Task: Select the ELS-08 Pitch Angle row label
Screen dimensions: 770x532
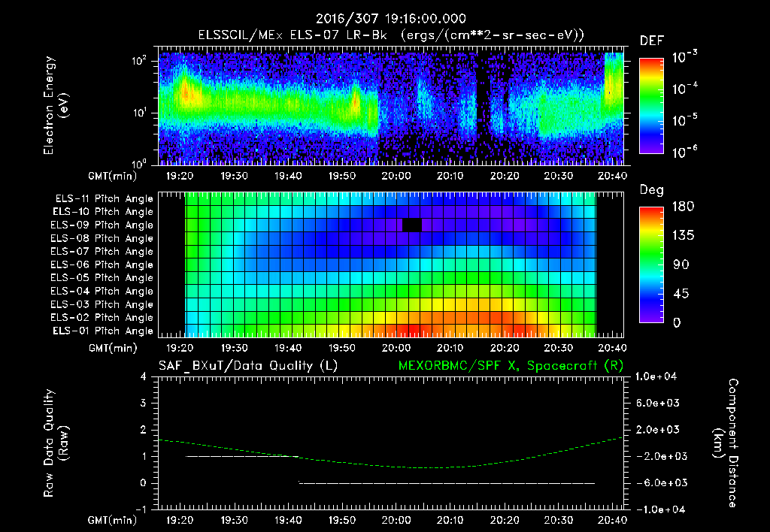Action: pyautogui.click(x=102, y=238)
